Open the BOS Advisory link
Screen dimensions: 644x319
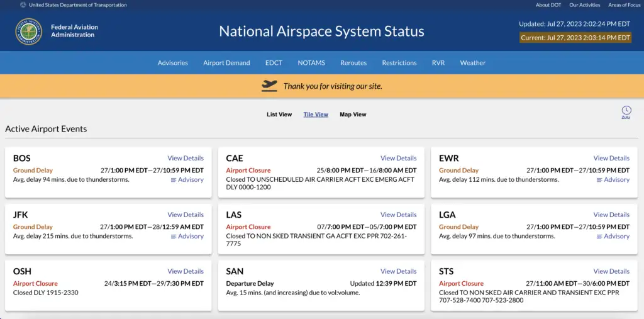[187, 180]
